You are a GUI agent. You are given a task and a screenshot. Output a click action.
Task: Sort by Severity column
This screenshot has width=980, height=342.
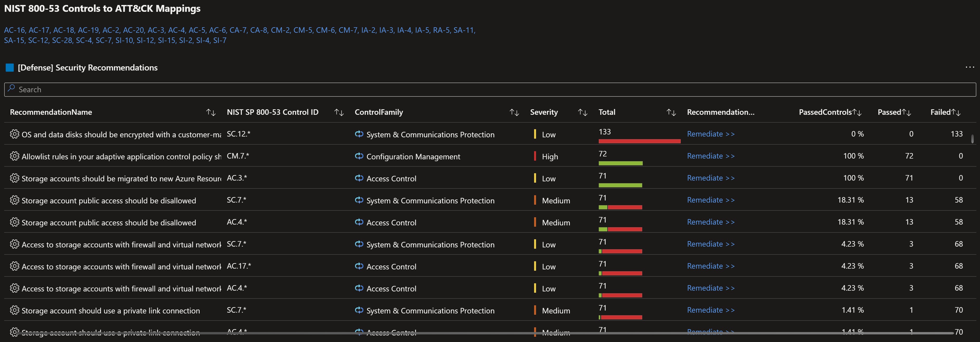582,112
